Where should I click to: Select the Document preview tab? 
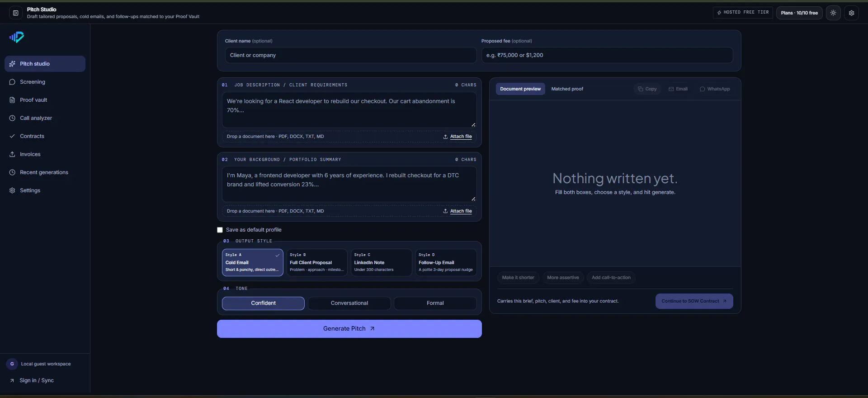pos(520,89)
